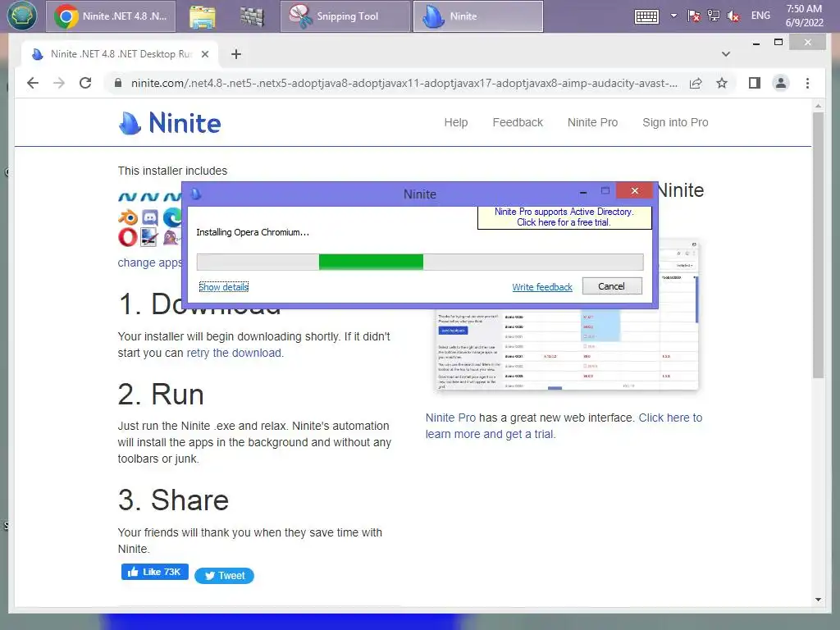Click here to learn more link
Screen dimensions: 840x630
564,426
